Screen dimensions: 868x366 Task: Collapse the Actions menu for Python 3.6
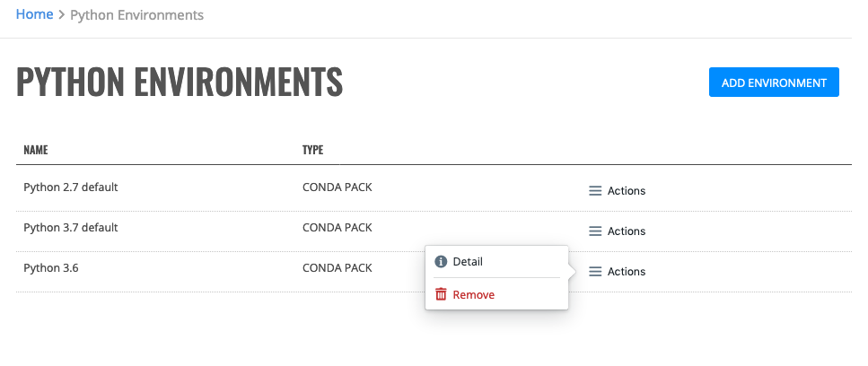point(617,272)
